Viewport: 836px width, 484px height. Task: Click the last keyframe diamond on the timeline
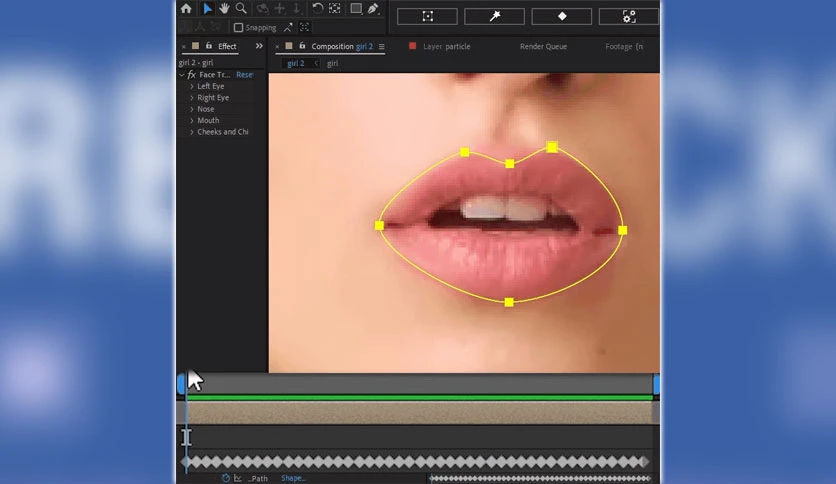pos(644,462)
